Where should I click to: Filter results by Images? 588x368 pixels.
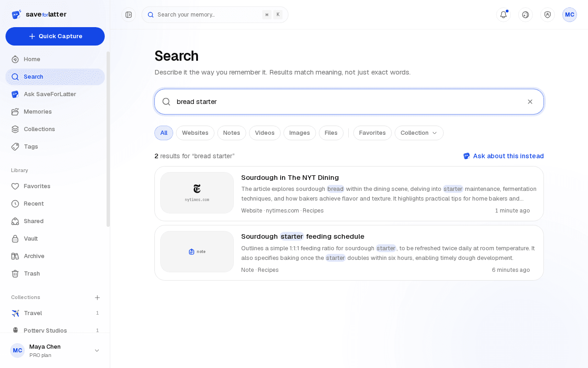[x=300, y=133]
